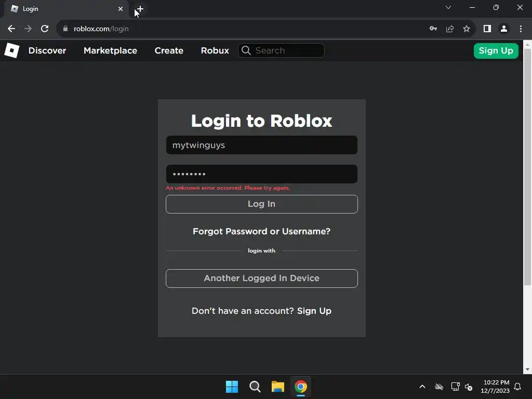Viewport: 532px width, 399px height.
Task: Bookmark this page with the star icon
Action: [x=467, y=29]
